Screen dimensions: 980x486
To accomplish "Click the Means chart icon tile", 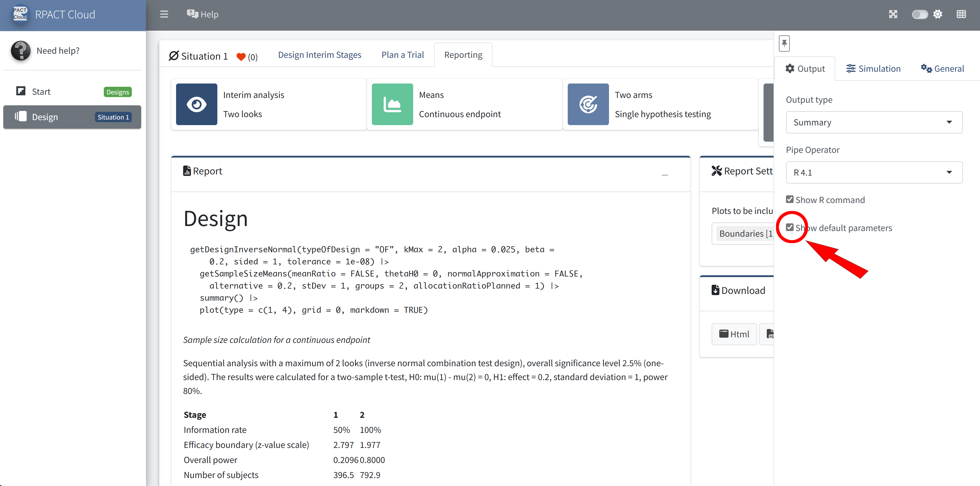I will [392, 104].
